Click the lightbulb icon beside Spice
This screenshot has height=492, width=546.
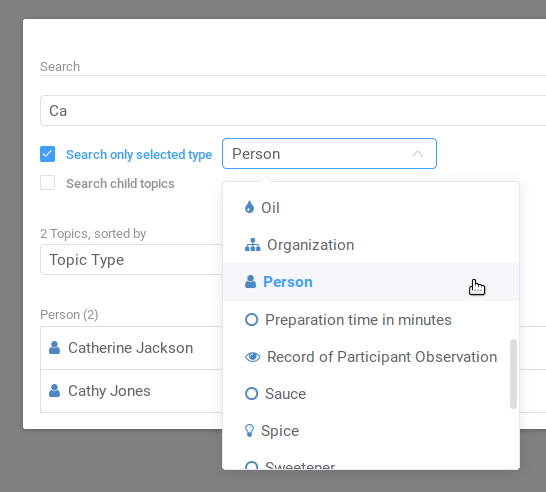click(x=249, y=431)
